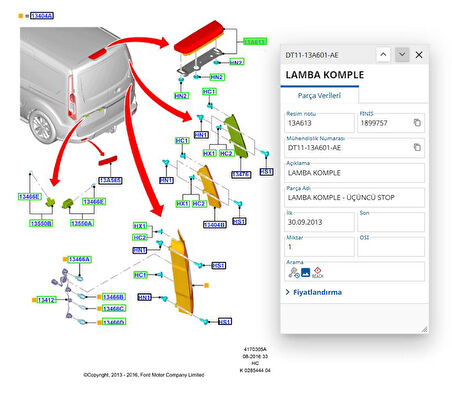
Task: Click the orange legend square before 13404A
Action: 21,16
